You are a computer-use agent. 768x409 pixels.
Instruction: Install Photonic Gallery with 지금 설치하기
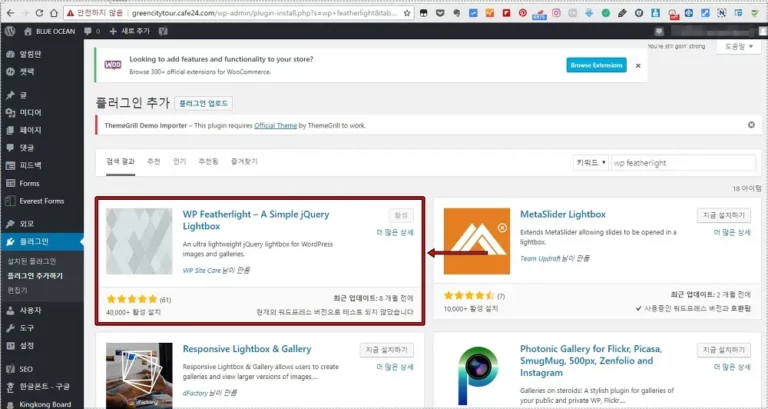(x=723, y=350)
